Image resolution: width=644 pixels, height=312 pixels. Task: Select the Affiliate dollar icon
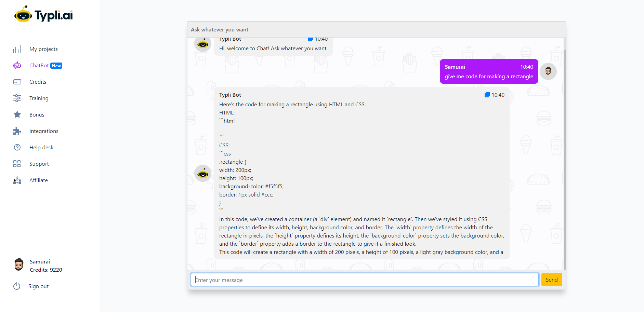(17, 180)
